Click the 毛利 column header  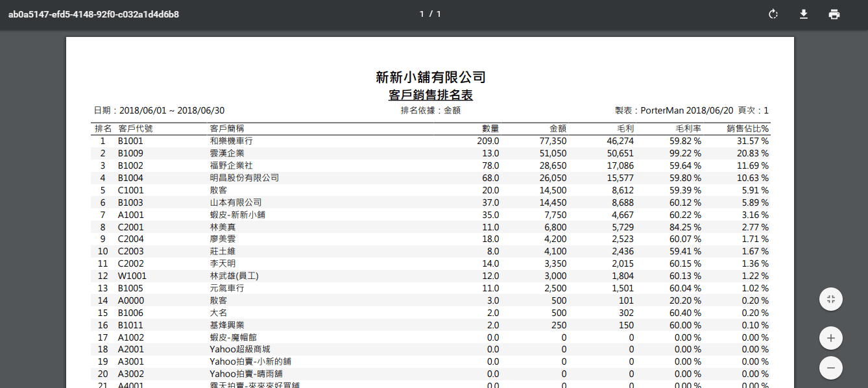point(625,128)
